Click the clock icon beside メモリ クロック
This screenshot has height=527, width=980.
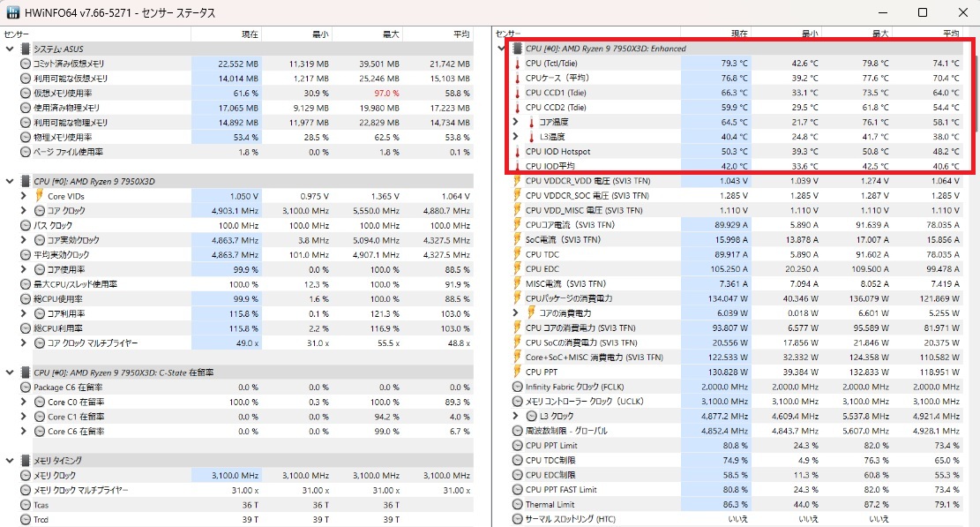coord(25,475)
